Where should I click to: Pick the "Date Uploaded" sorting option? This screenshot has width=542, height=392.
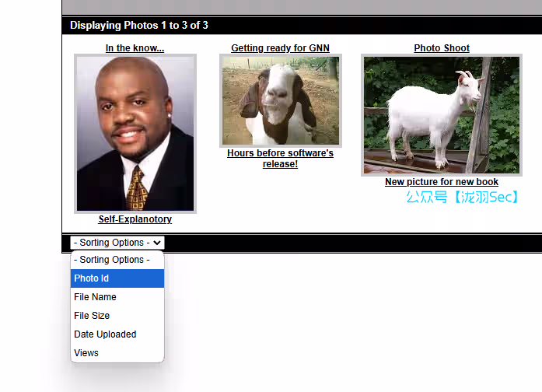pos(117,334)
